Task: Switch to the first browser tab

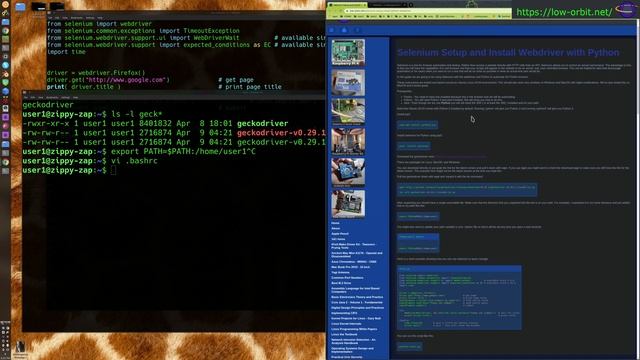Action: coord(347,5)
